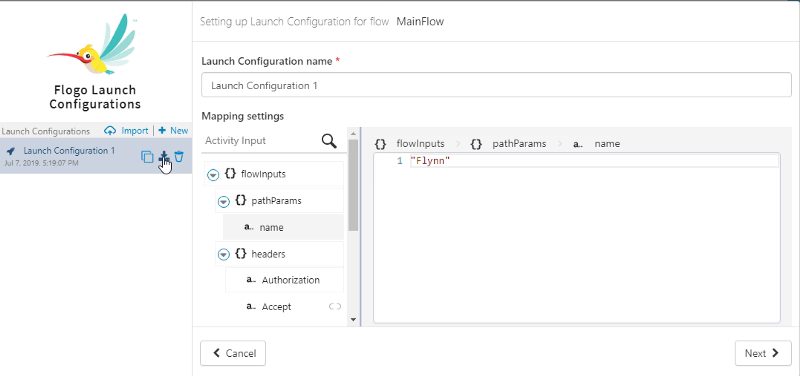
Task: Collapse the flowInputs tree node
Action: [213, 174]
